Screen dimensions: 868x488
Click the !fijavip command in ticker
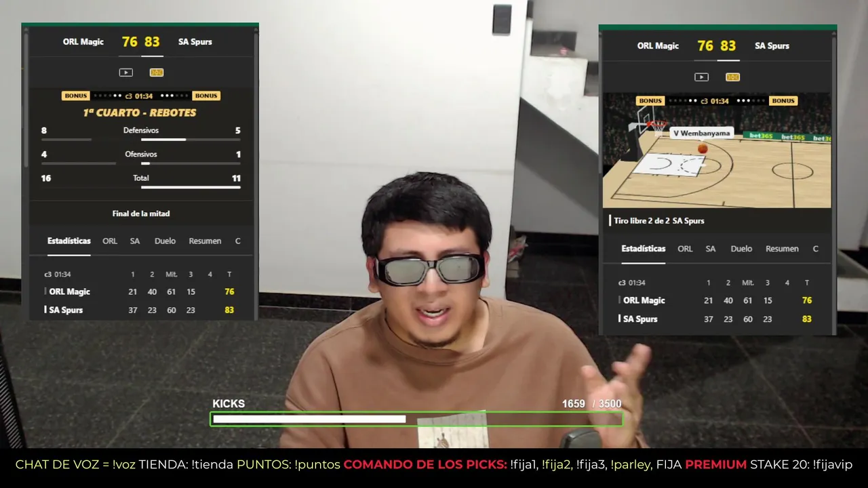tap(832, 465)
